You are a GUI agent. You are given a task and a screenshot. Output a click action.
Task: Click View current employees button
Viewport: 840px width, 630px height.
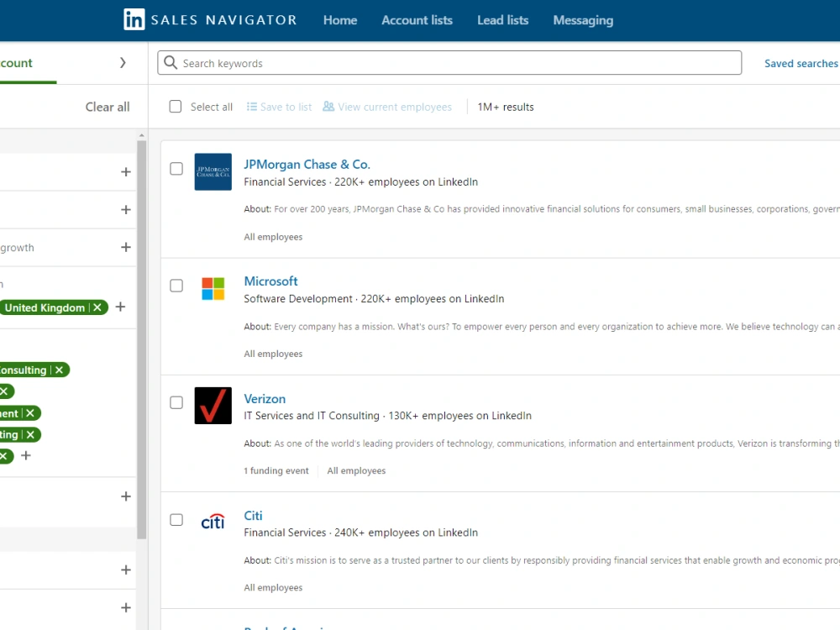pos(387,107)
